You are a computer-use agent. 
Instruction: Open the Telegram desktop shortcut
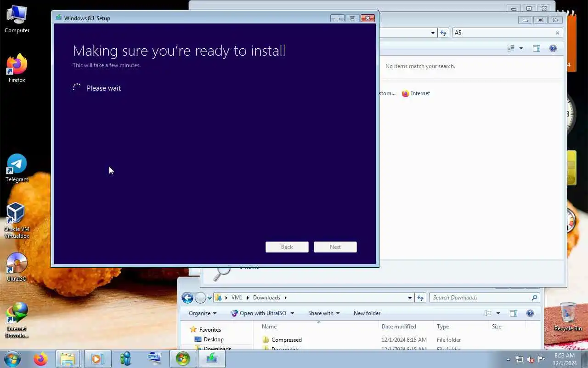tap(17, 168)
